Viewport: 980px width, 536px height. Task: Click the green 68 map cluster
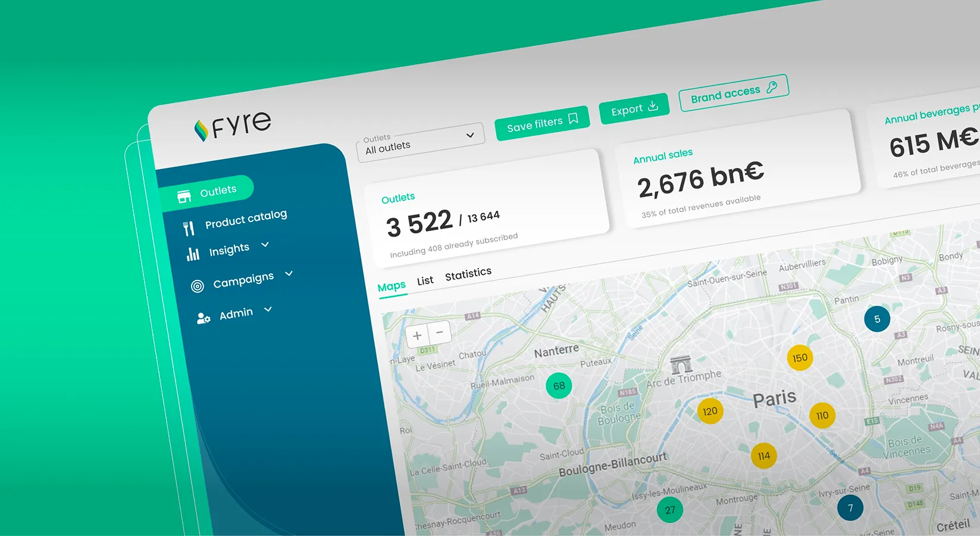click(x=559, y=386)
